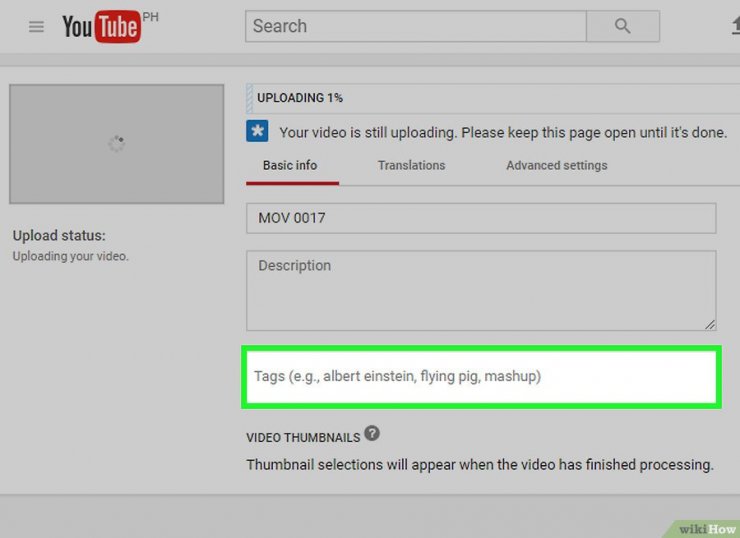
Task: Click the blue star notification icon
Action: point(257,132)
